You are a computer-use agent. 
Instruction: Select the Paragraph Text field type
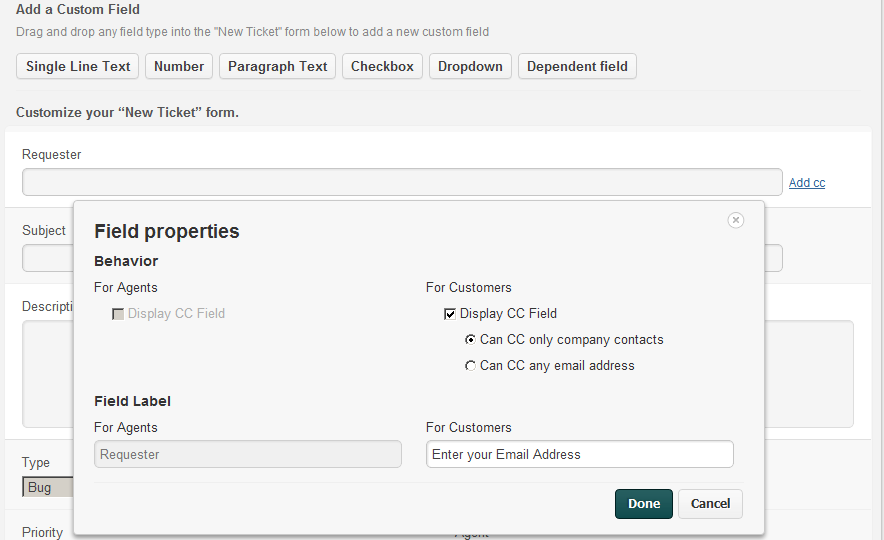pyautogui.click(x=277, y=66)
